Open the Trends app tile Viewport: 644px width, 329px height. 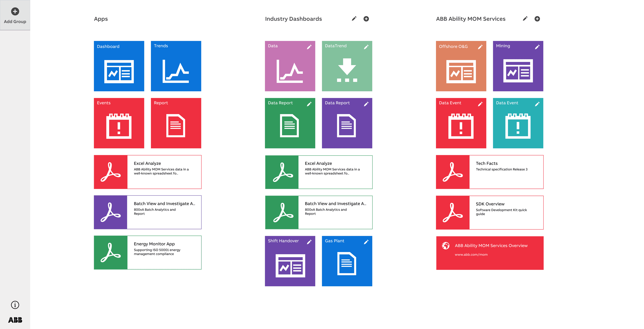(176, 66)
